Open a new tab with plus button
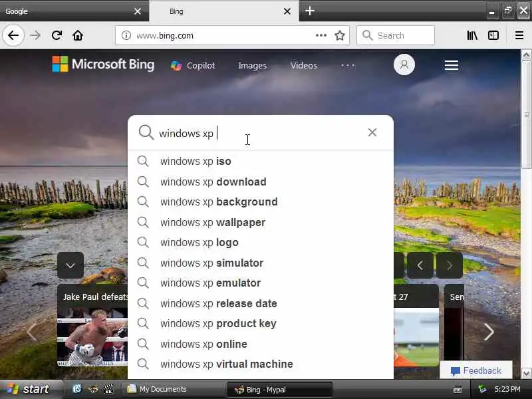532x399 pixels. (309, 11)
